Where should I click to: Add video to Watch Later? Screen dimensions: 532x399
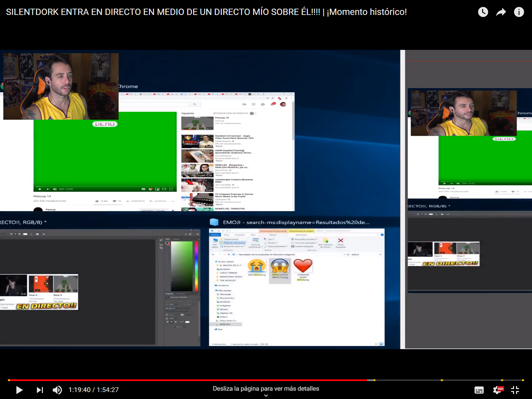[483, 12]
